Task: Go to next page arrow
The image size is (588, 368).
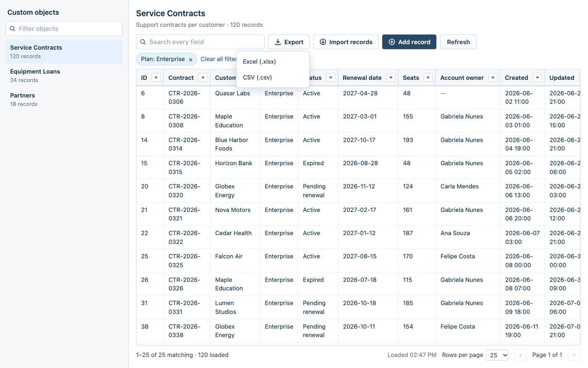Action: pos(574,355)
